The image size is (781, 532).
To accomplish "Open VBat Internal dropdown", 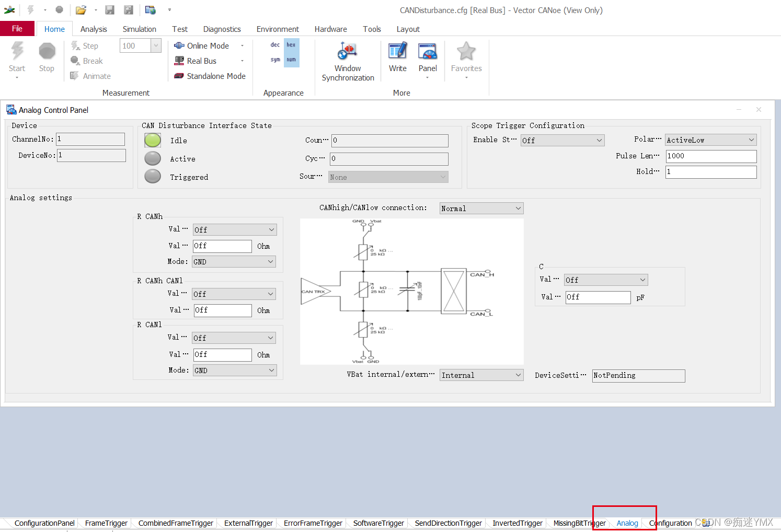I will [x=481, y=375].
